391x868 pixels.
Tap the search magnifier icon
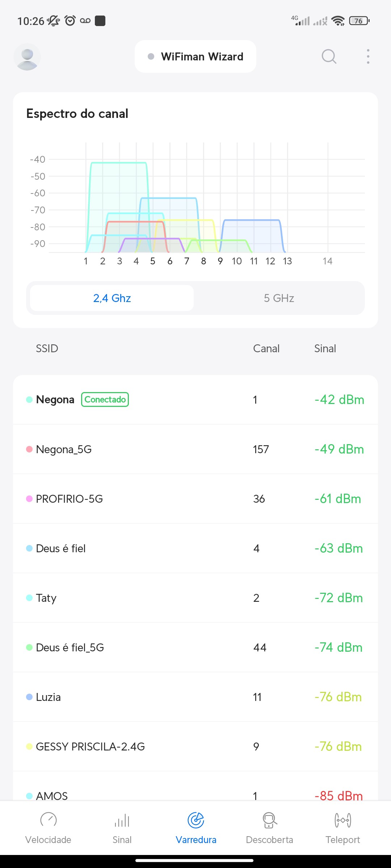point(329,56)
